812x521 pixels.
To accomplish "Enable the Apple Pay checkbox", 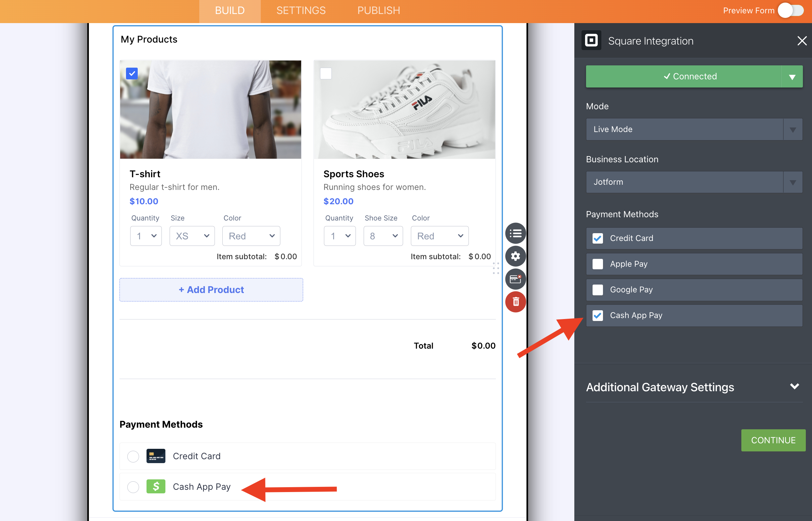I will [598, 264].
